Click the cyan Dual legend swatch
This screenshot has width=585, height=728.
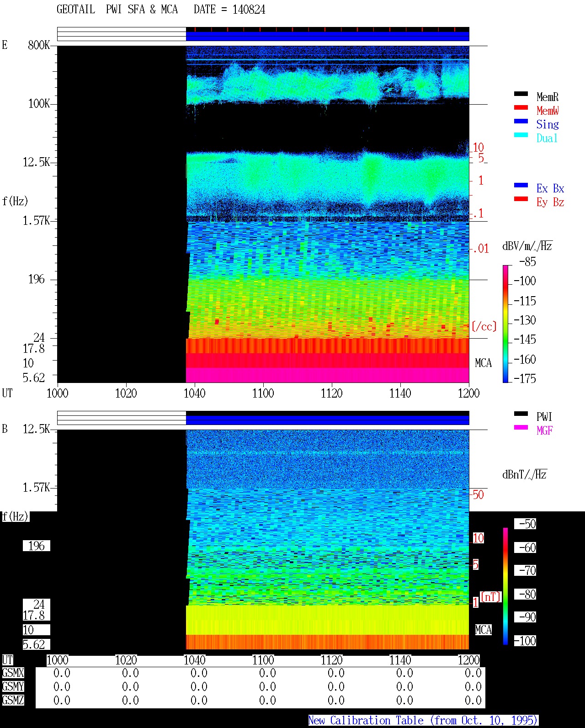(521, 135)
